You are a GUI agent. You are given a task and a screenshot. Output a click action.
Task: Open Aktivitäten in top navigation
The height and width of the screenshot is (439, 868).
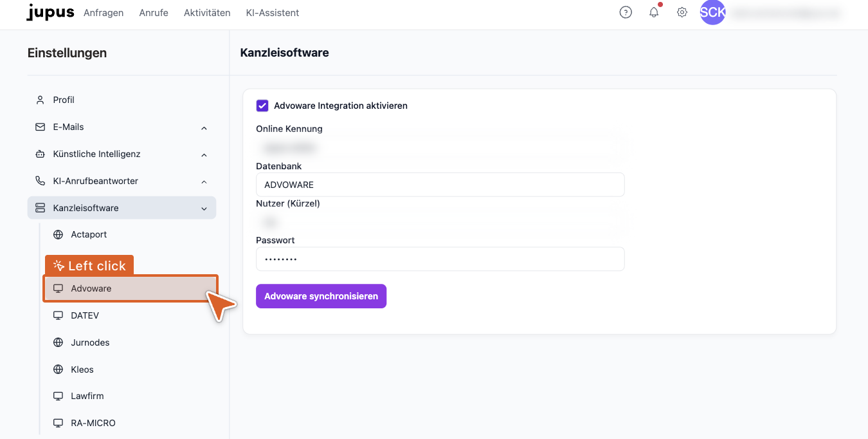[x=207, y=13]
